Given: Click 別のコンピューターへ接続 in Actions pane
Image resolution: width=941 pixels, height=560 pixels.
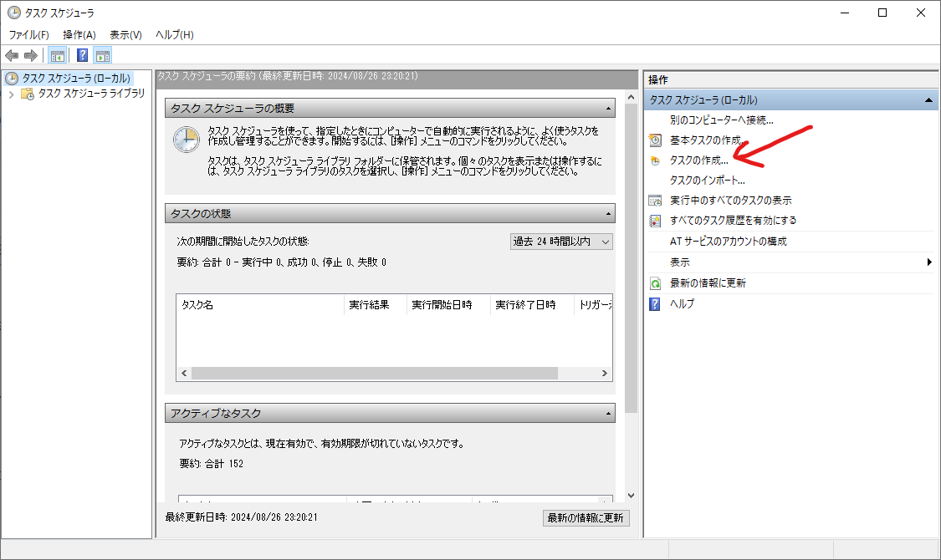Looking at the screenshot, I should 721,120.
